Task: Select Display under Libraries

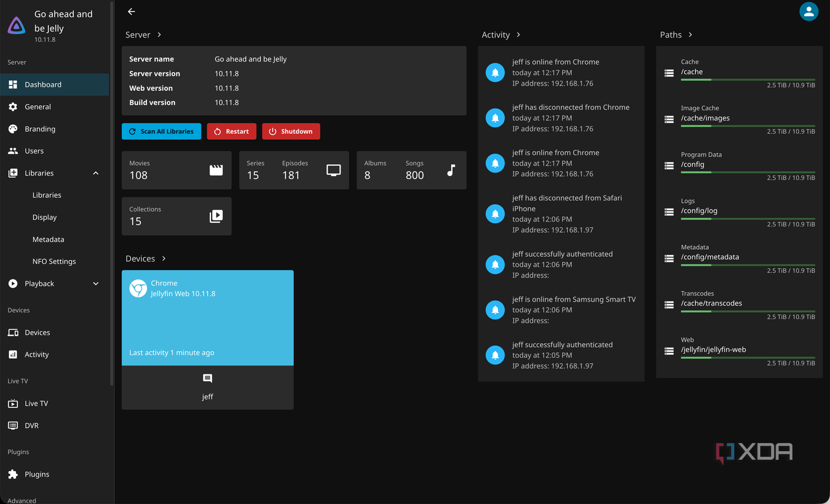Action: click(x=54, y=217)
